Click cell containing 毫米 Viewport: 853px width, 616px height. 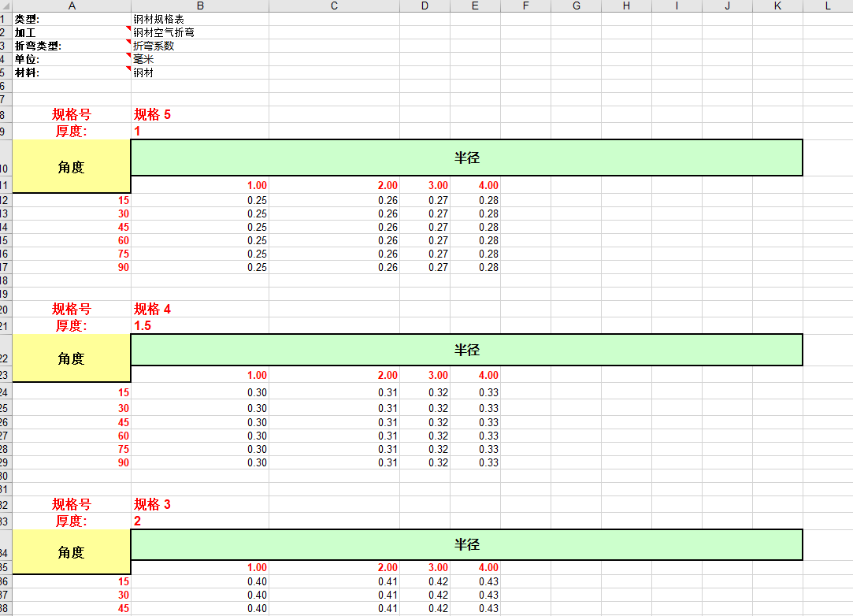pos(200,59)
